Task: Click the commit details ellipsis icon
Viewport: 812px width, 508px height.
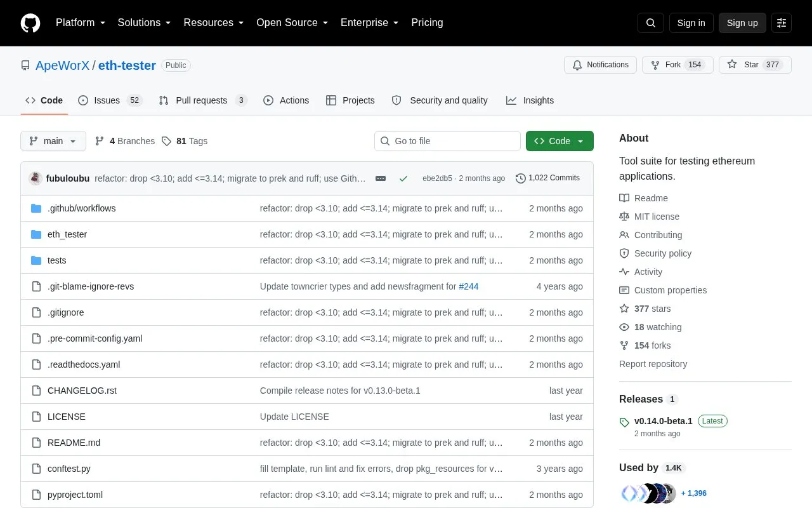Action: pos(381,178)
